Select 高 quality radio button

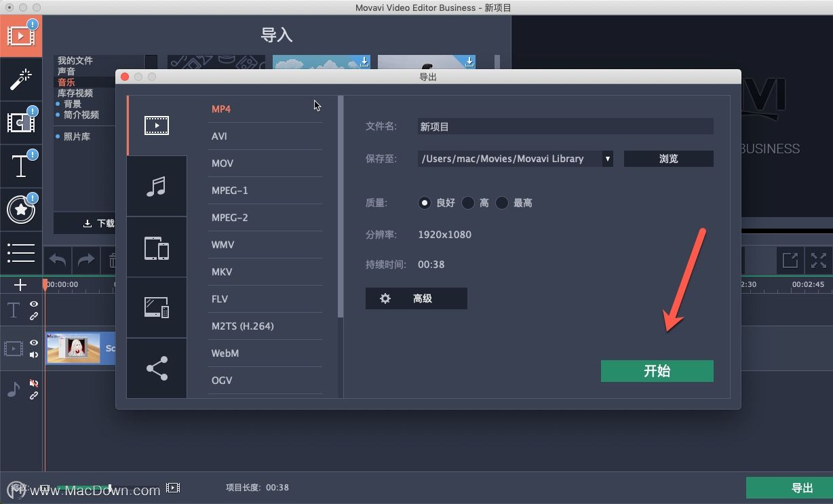coord(468,203)
